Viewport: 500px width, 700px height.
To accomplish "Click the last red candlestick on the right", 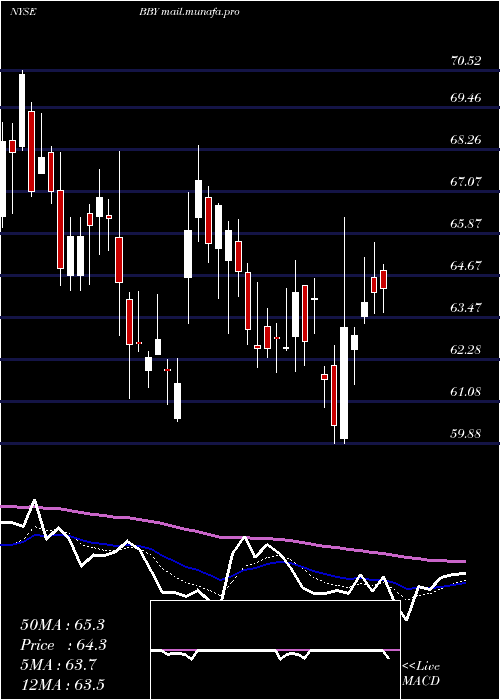I will coord(383,279).
